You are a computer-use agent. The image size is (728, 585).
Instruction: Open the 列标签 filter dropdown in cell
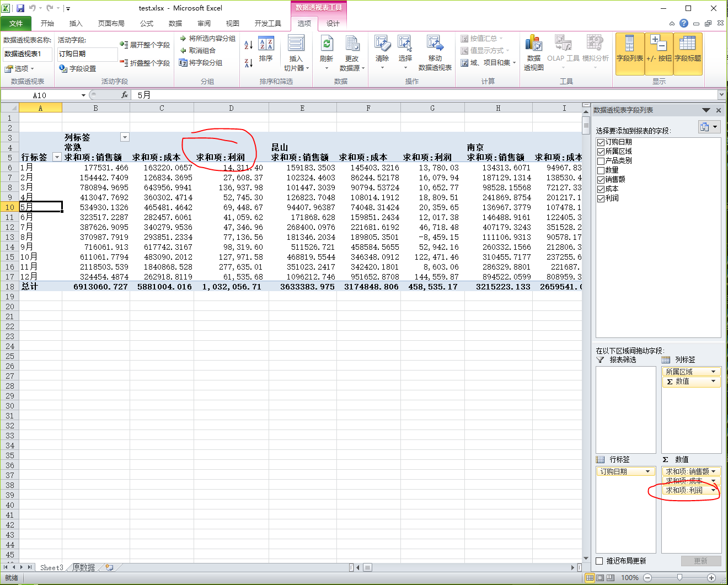[125, 137]
